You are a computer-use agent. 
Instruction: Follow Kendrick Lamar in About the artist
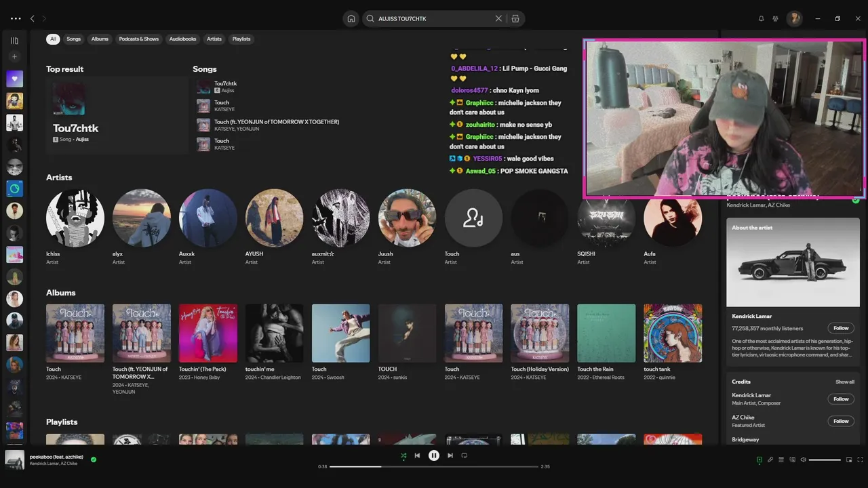[x=841, y=328]
